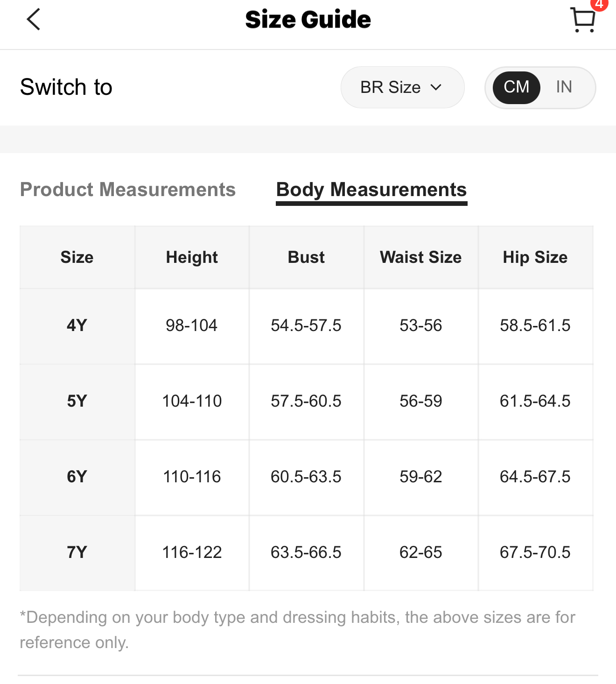Select the 5Y size row label
616x684 pixels.
point(77,401)
